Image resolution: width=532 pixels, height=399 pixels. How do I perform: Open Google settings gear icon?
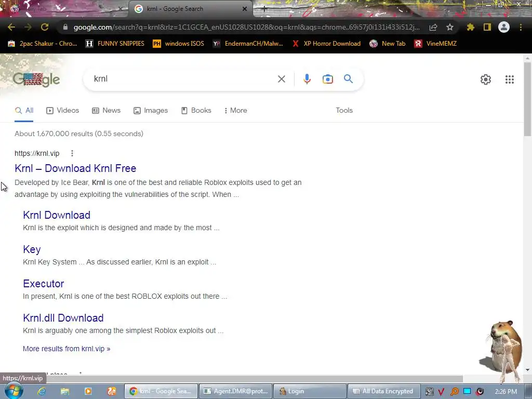(486, 79)
